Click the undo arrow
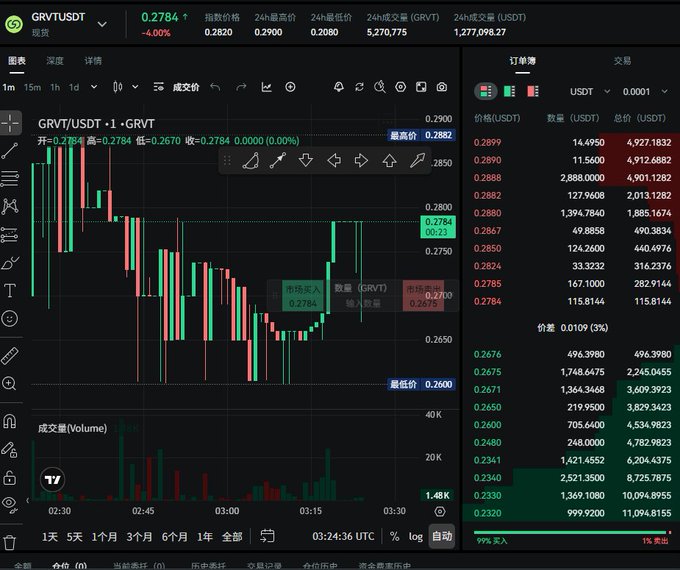This screenshot has width=680, height=570. (x=215, y=87)
